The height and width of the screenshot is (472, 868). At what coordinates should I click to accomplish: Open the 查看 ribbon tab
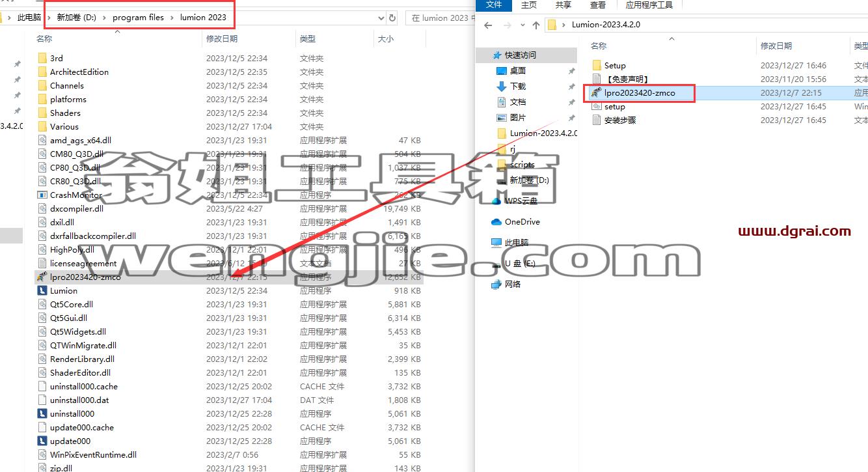point(598,5)
